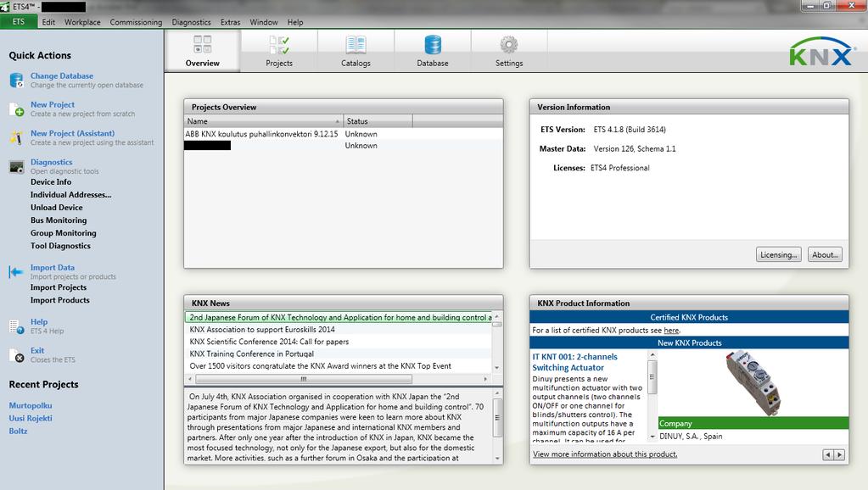The height and width of the screenshot is (490, 868).
Task: Click the Change Database icon
Action: pos(17,81)
